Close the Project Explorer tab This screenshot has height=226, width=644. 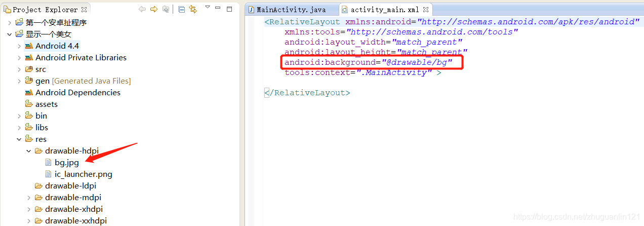(x=84, y=9)
